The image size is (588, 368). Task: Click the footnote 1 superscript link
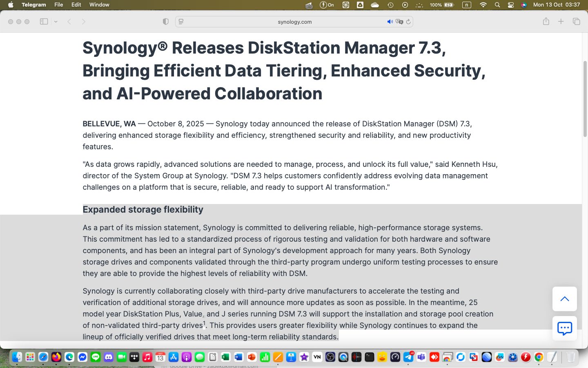pos(204,323)
